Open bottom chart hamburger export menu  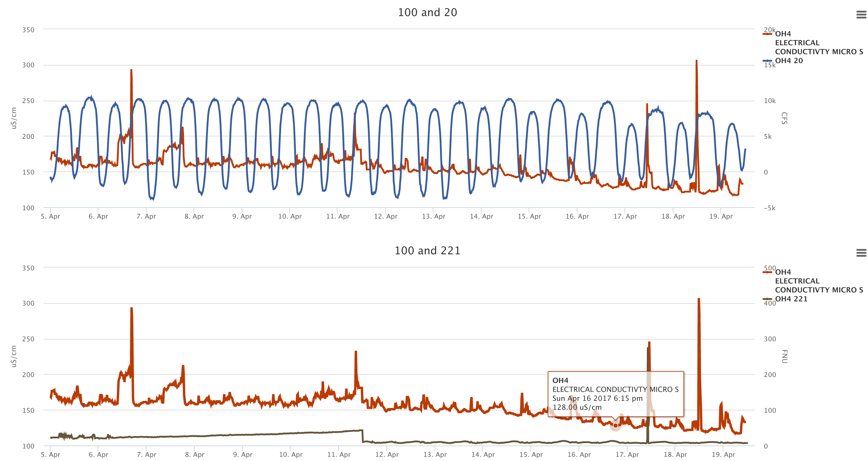(x=861, y=253)
